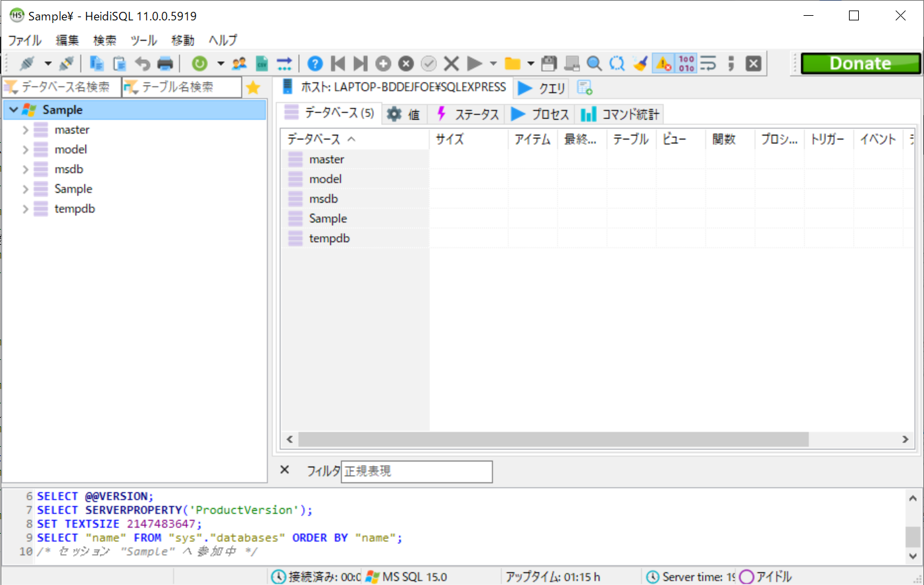Click the cancel editing X icon

[x=451, y=63]
